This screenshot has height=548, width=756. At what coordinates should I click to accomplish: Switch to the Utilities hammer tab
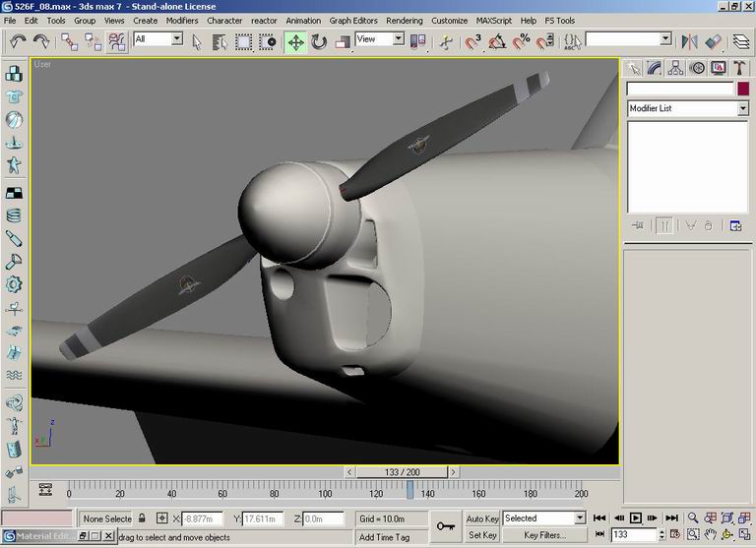click(x=740, y=68)
